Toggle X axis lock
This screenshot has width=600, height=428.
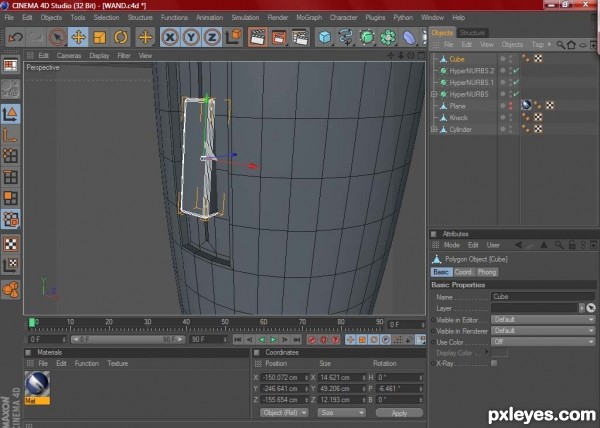pos(170,37)
